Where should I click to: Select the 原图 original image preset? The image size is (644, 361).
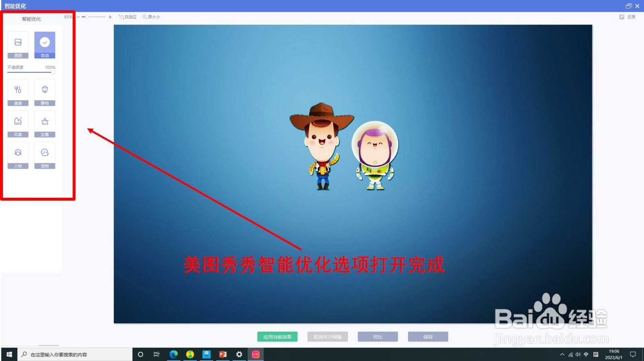[x=18, y=45]
